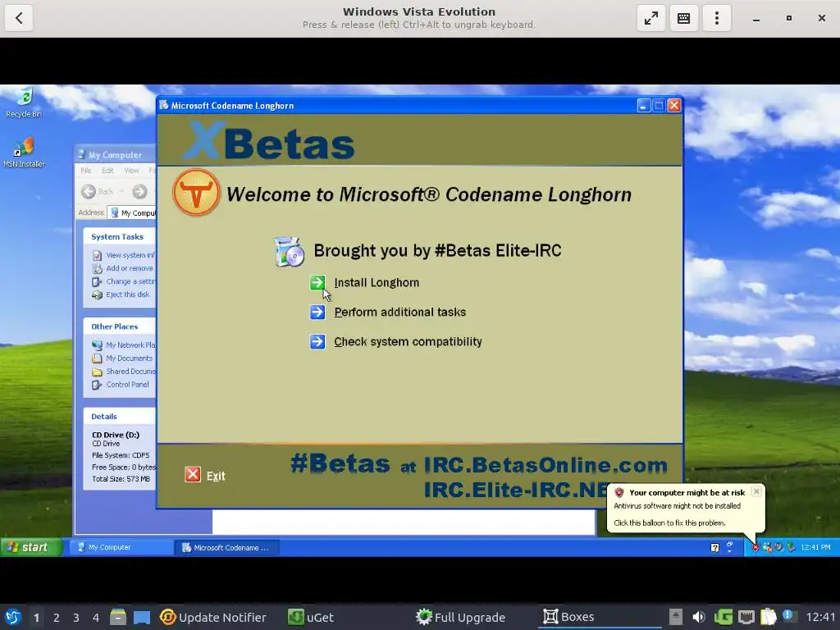The height and width of the screenshot is (630, 840).
Task: Open the Edit menu in My Computer
Action: pos(107,171)
